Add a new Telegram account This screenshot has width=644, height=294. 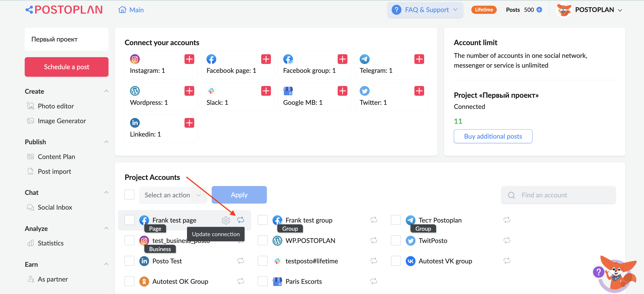click(419, 59)
